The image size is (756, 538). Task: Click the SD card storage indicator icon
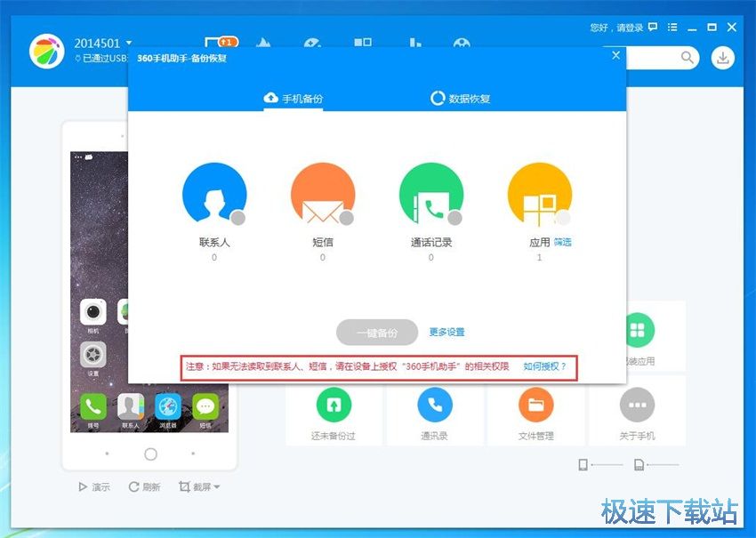pyautogui.click(x=639, y=465)
